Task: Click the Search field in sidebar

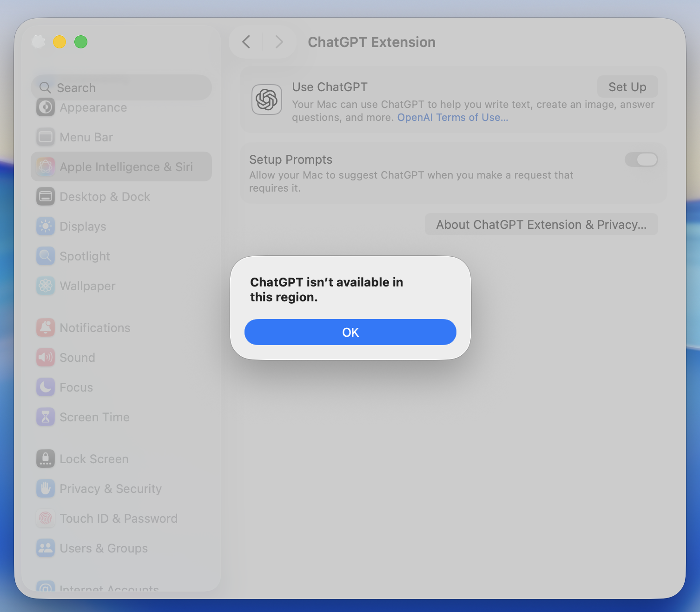Action: tap(121, 87)
